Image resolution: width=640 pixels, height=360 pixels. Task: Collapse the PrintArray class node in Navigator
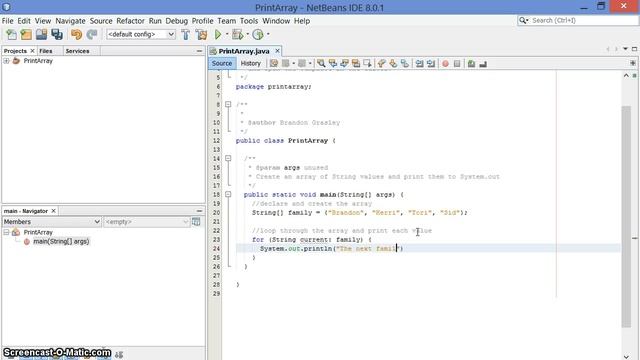6,232
